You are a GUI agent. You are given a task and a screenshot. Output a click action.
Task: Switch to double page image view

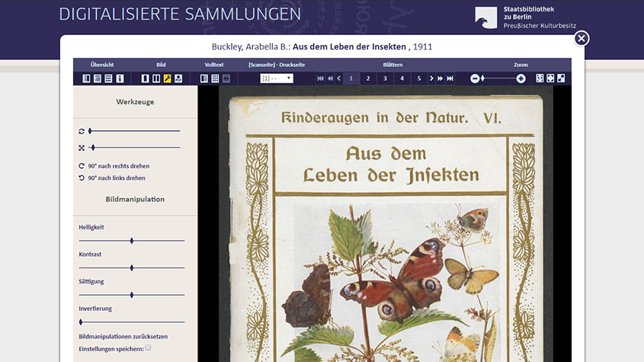(156, 78)
